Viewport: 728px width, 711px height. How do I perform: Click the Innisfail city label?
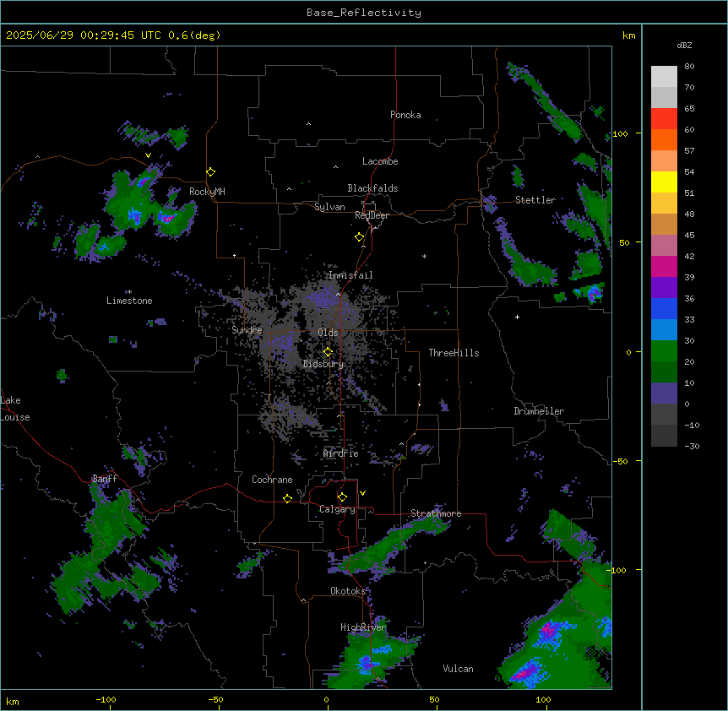[x=350, y=275]
